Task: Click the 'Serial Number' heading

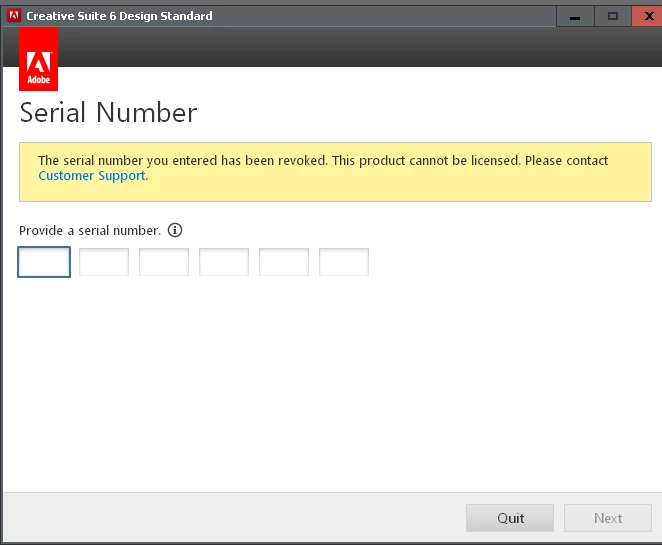Action: [109, 113]
